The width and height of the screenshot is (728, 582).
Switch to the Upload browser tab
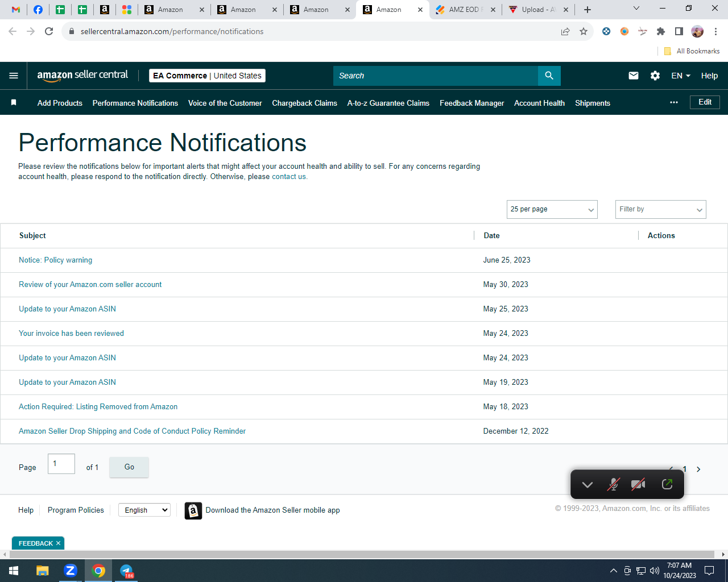(538, 10)
